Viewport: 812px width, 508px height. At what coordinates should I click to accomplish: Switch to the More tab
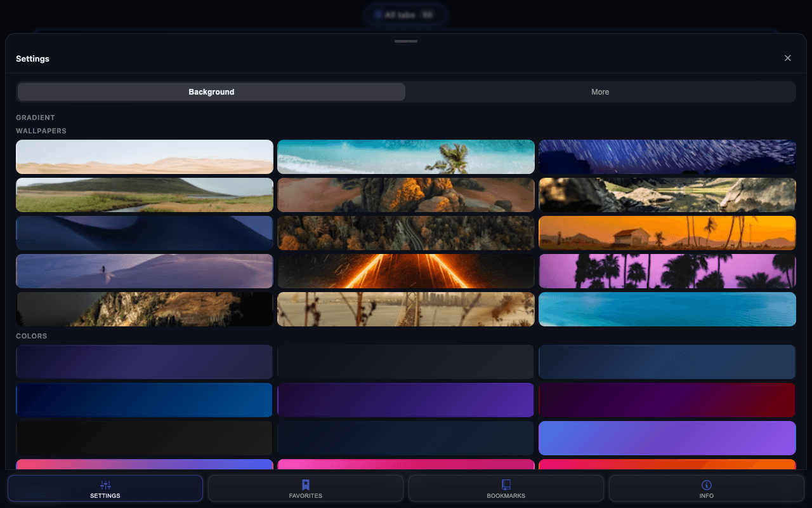[x=600, y=92]
